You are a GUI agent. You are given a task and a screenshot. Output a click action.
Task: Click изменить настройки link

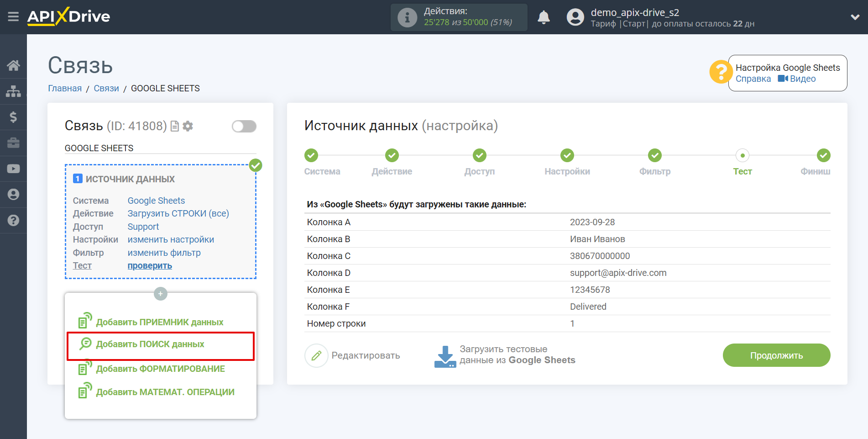click(171, 239)
